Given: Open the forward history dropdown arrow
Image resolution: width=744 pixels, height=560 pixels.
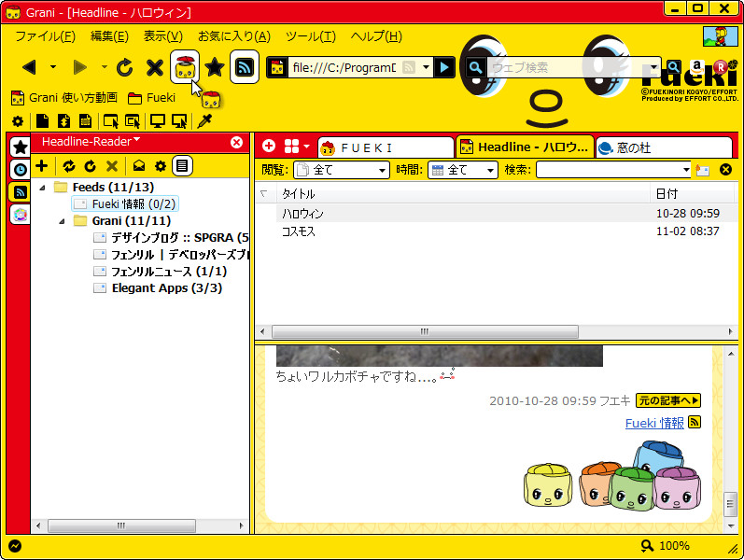Looking at the screenshot, I should [104, 67].
